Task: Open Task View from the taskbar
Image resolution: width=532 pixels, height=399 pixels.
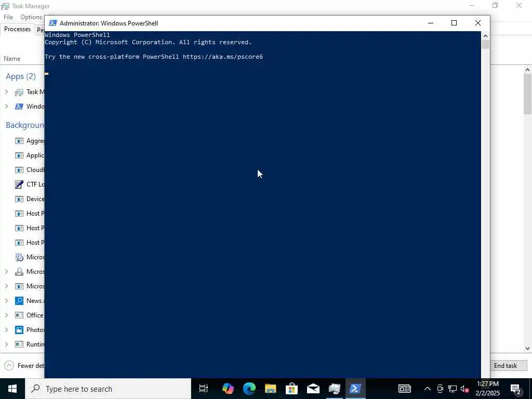Action: (204, 389)
